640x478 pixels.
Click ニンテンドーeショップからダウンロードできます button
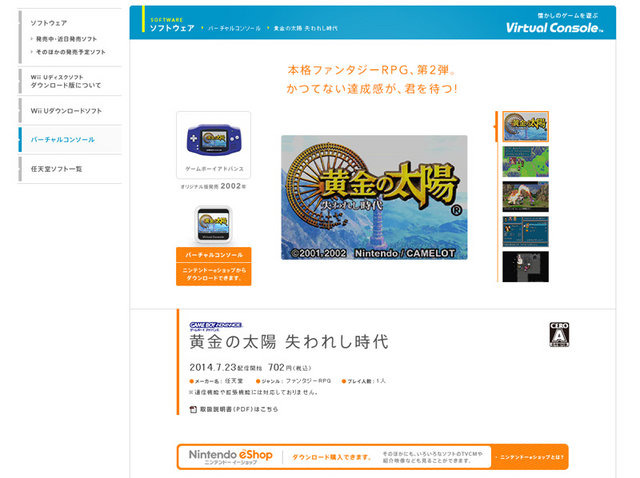[214, 274]
